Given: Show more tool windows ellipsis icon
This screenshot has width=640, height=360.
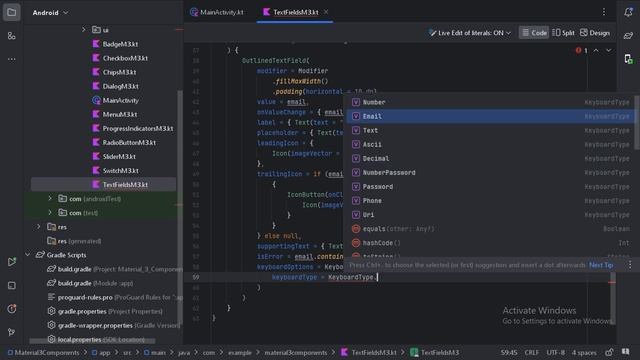Looking at the screenshot, I should 11,59.
